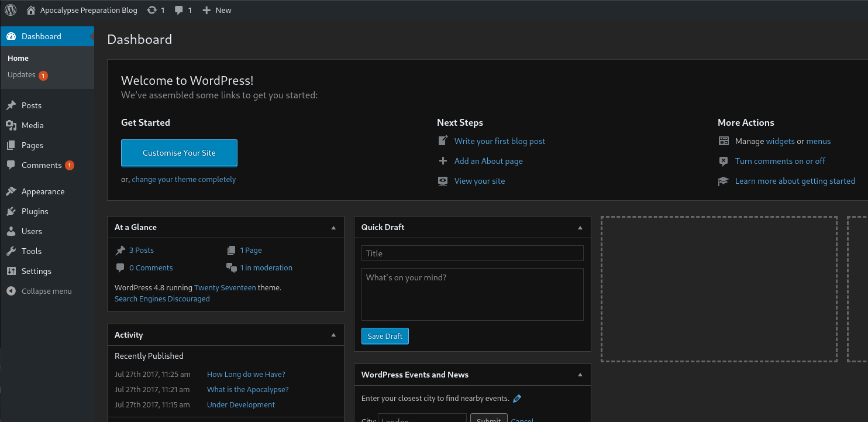Click the Save Draft button

[x=385, y=336]
